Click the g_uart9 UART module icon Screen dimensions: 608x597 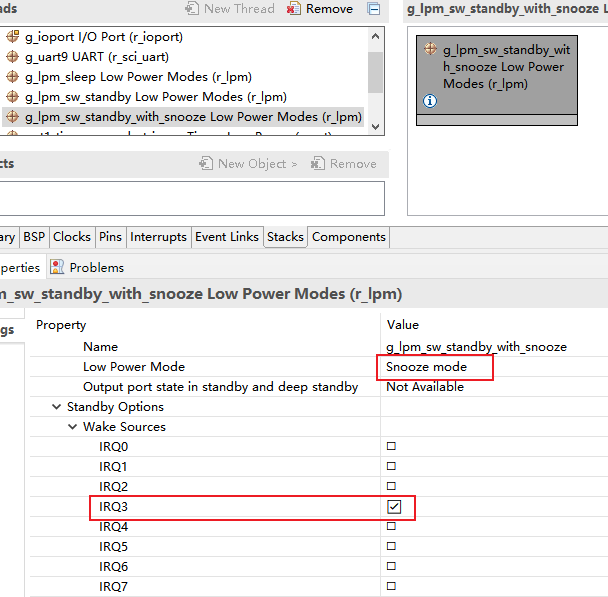(13, 57)
